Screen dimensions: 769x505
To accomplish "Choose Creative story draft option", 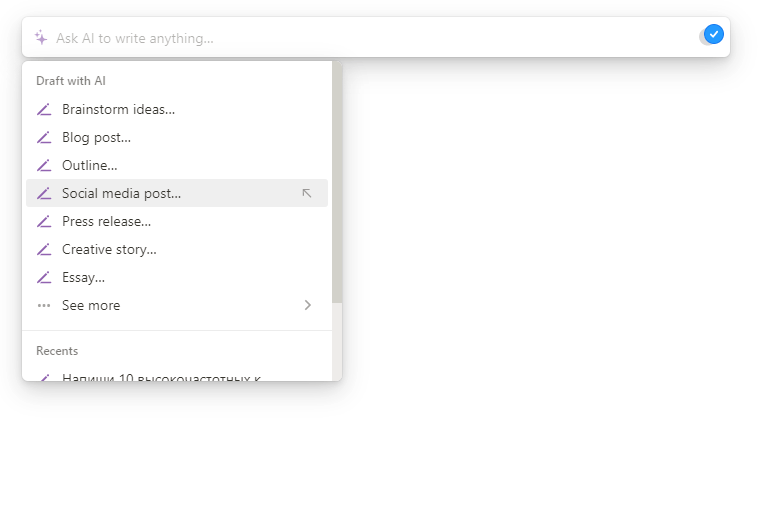I will (x=177, y=249).
